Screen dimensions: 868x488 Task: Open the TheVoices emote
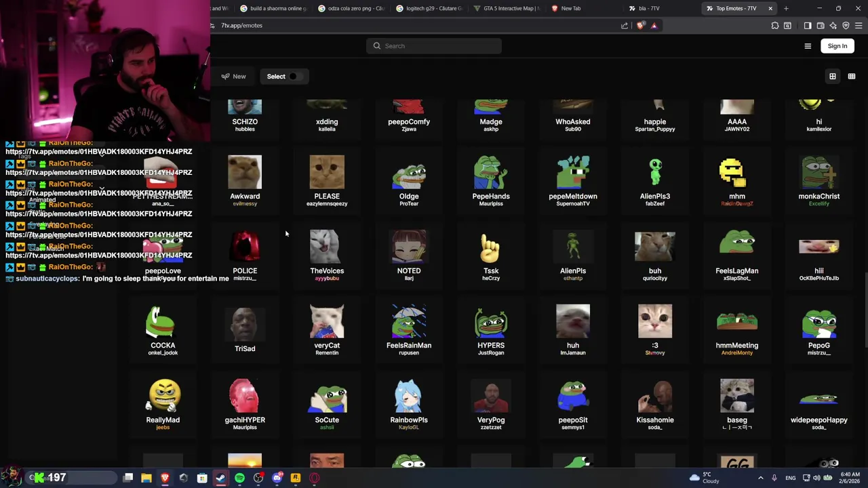327,255
